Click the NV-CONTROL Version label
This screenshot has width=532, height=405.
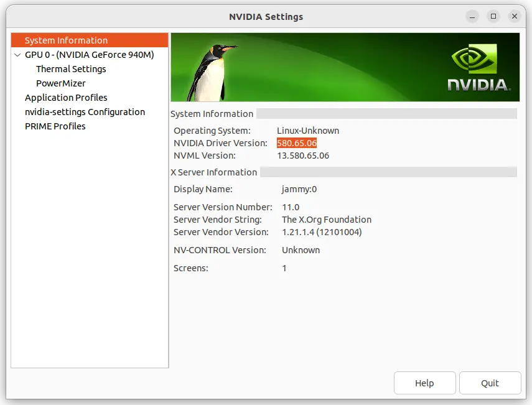[x=220, y=250]
